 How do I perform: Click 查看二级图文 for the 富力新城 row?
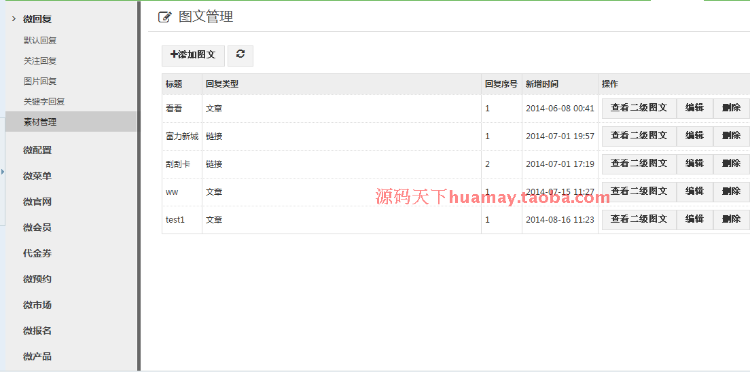coord(639,136)
